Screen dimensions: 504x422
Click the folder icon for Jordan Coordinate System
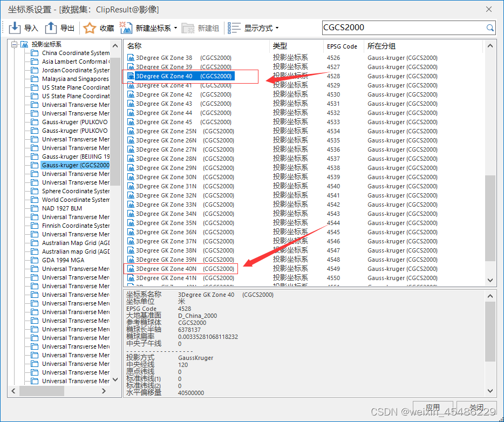pos(35,70)
